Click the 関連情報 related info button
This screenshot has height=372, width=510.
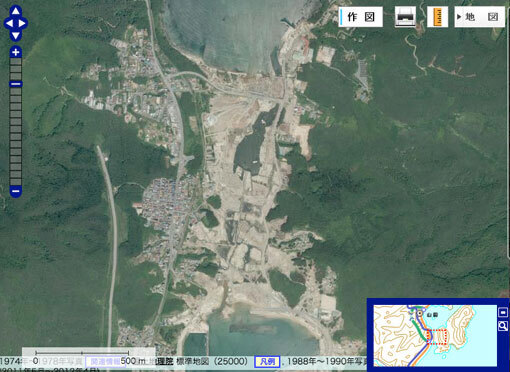tap(105, 361)
